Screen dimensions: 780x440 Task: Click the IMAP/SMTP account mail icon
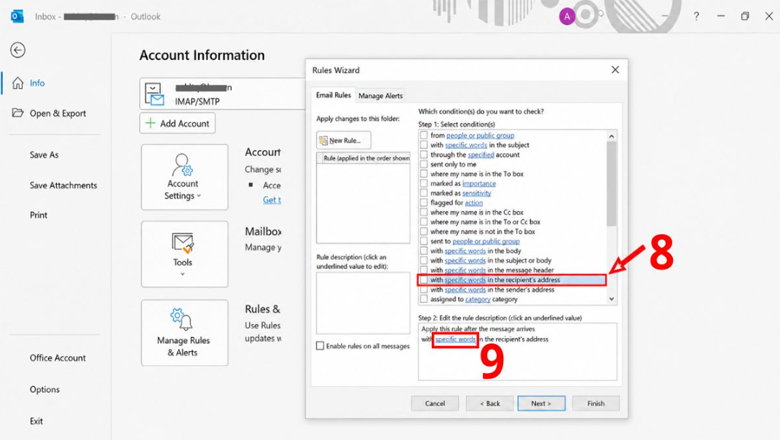154,94
